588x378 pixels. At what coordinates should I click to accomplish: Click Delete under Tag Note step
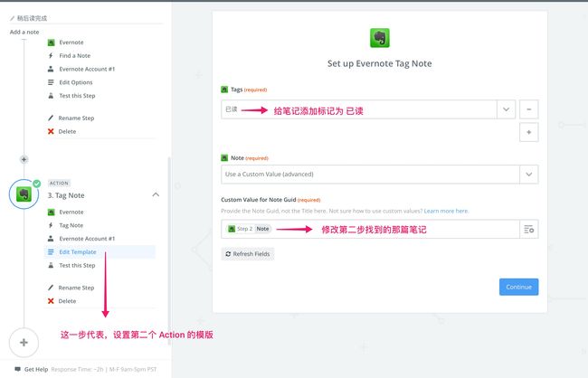point(67,301)
